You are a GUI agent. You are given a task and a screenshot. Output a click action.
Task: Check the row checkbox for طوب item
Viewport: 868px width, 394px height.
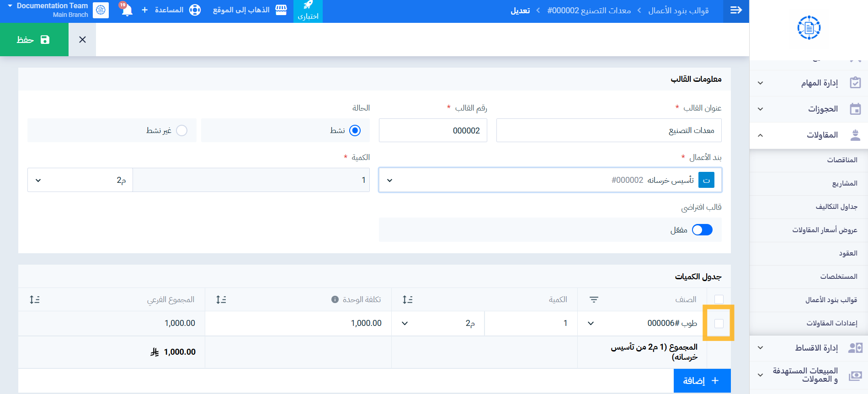pos(719,324)
